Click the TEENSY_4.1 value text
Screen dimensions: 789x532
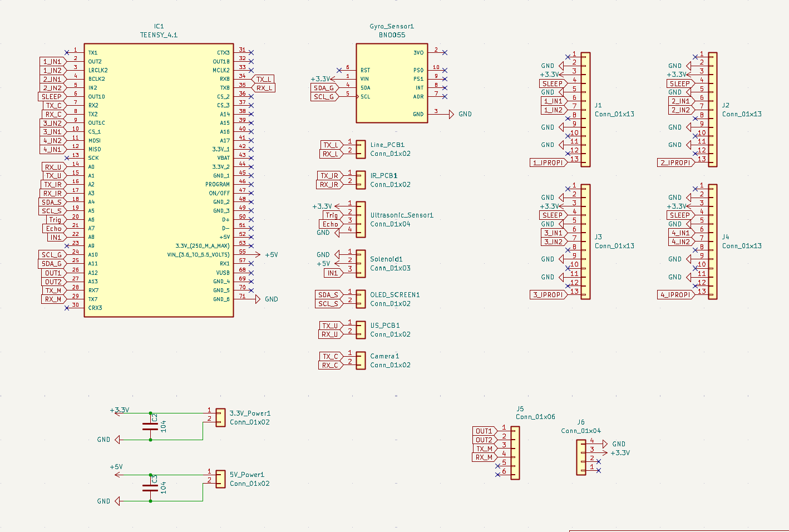(159, 35)
